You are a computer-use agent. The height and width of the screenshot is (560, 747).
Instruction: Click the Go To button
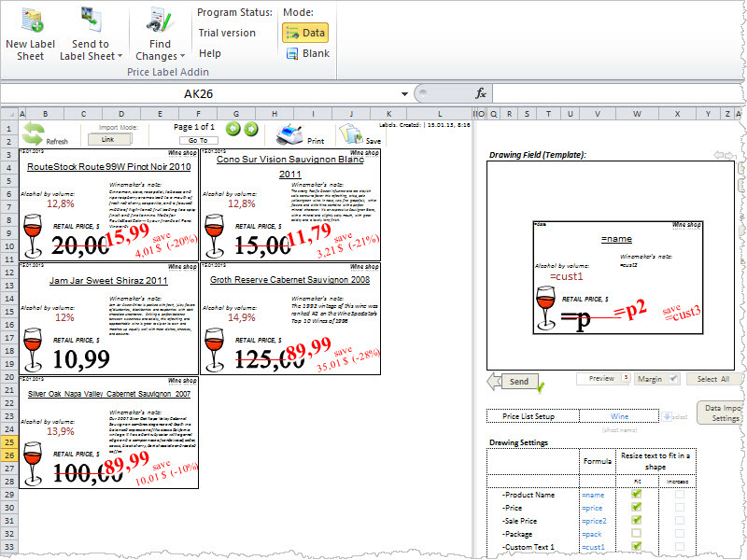pos(199,141)
